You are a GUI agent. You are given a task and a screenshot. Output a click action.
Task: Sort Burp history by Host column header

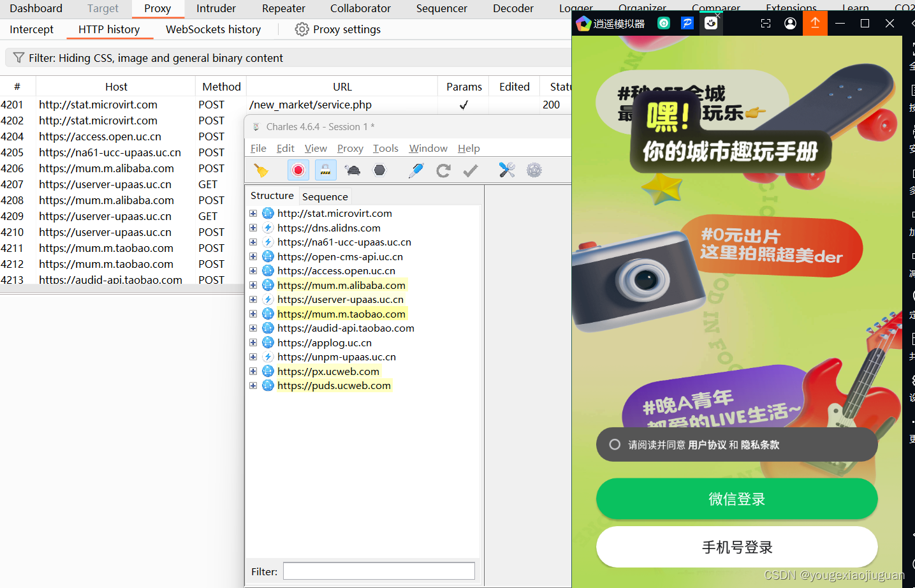click(116, 87)
